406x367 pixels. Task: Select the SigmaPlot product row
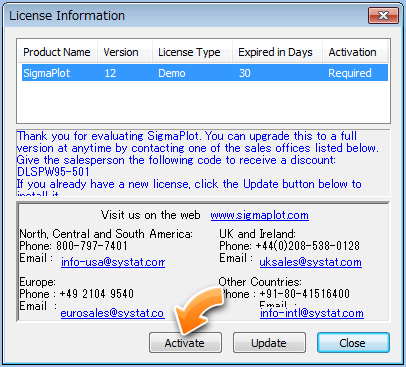[x=205, y=73]
